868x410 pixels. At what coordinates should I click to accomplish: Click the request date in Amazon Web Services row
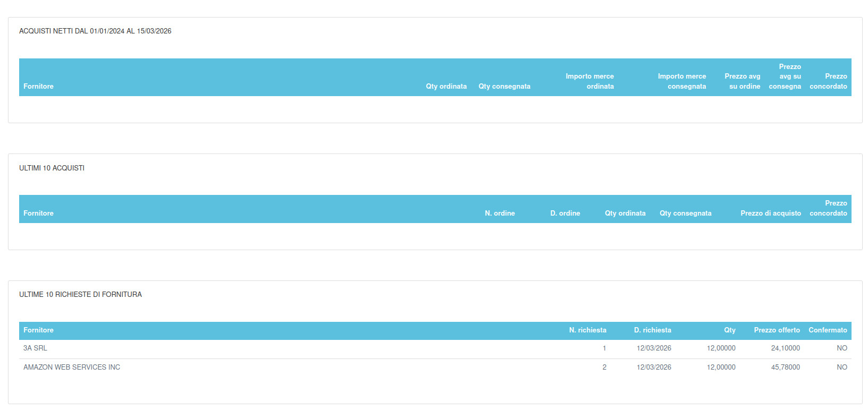[654, 368]
